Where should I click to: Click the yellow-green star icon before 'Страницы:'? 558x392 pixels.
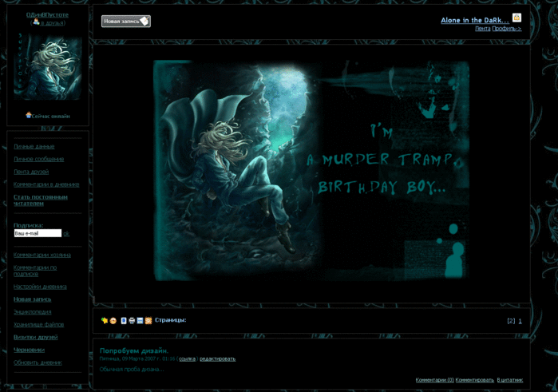click(x=105, y=321)
